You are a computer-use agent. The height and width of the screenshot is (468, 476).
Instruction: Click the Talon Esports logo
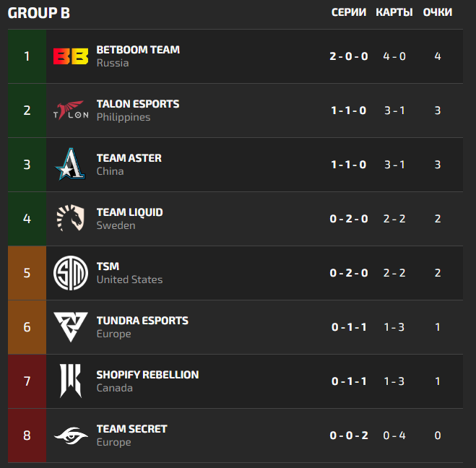pos(71,110)
